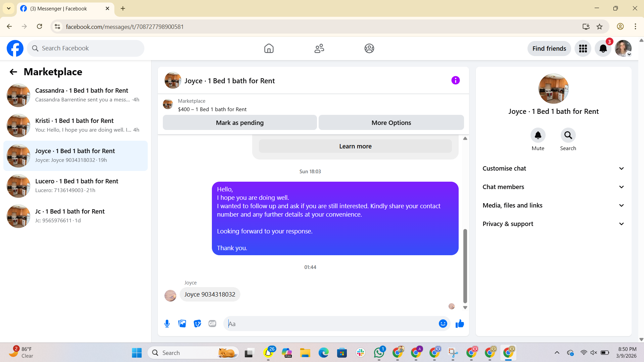644x362 pixels.
Task: Click the chat scrollbar thumb
Action: click(x=465, y=266)
